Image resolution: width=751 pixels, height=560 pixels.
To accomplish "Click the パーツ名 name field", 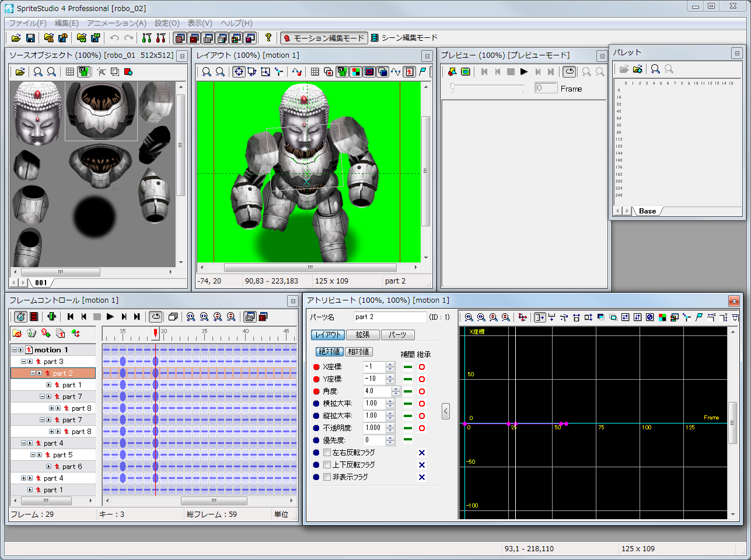I will tap(390, 317).
